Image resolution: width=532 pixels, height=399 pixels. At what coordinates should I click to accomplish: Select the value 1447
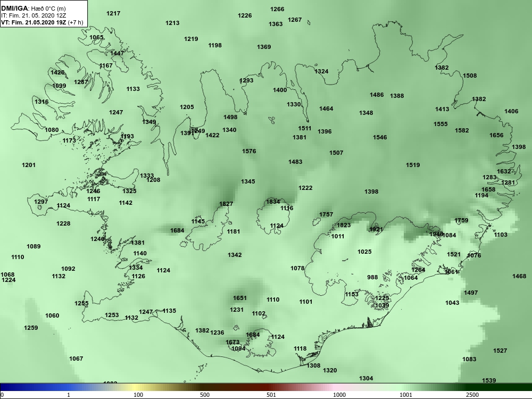[117, 53]
